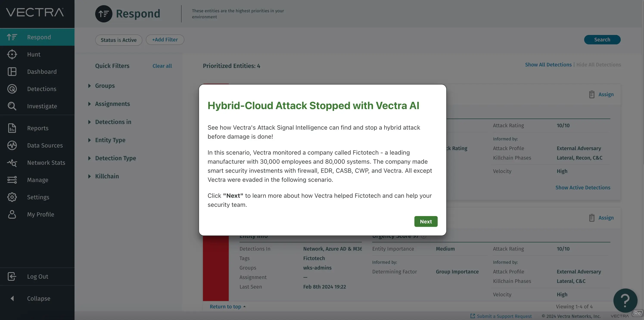Click Next in the Hybrid-Cloud dialog
Image resolution: width=644 pixels, height=320 pixels.
(426, 221)
